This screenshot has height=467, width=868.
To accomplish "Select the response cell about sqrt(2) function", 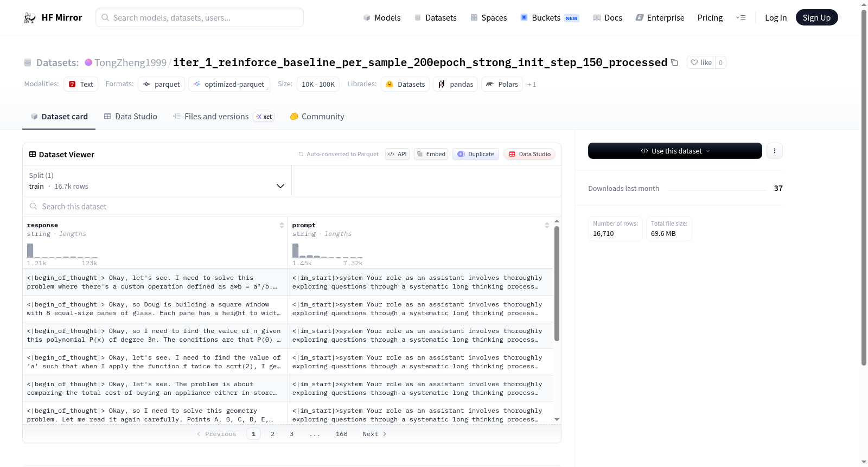I will click(155, 362).
